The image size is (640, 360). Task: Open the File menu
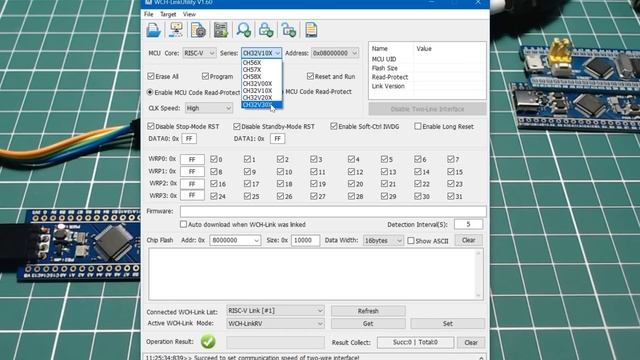[x=149, y=14]
